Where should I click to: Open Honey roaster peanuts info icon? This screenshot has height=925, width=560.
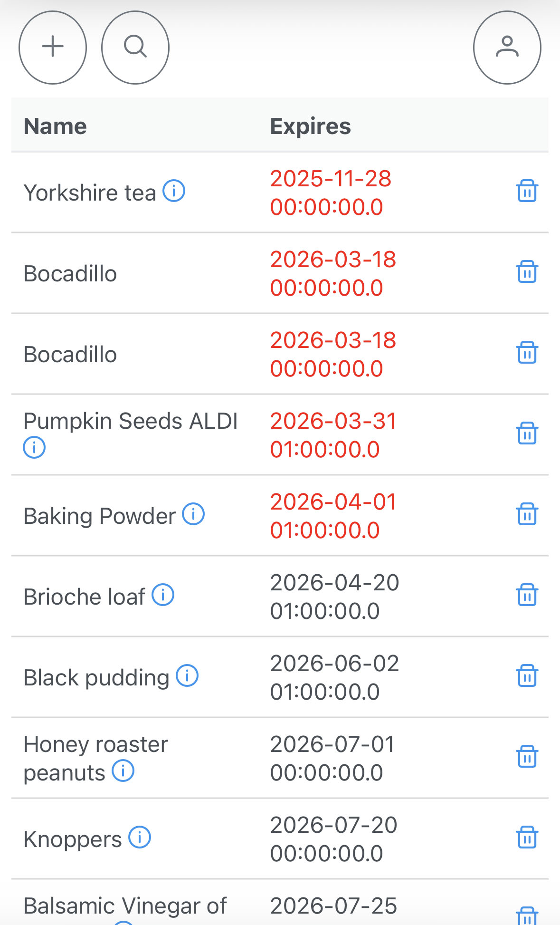(x=123, y=771)
